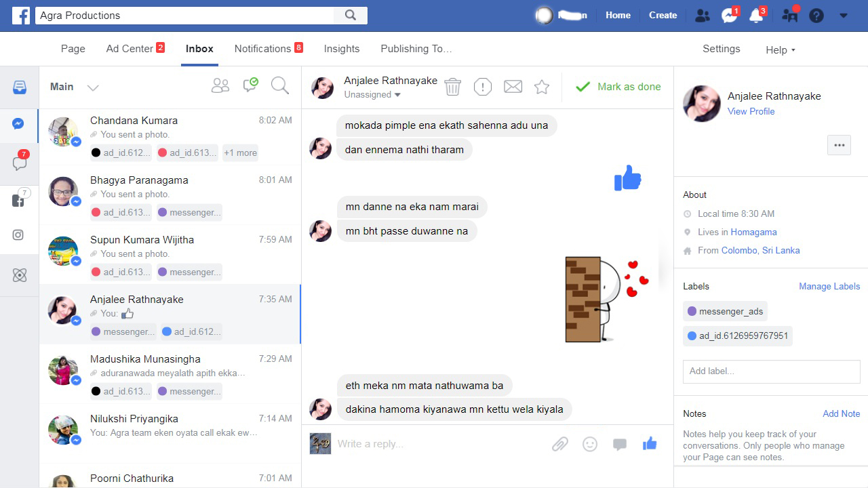
Task: Click the ad_id.6126959767951 label chip
Action: pos(738,335)
